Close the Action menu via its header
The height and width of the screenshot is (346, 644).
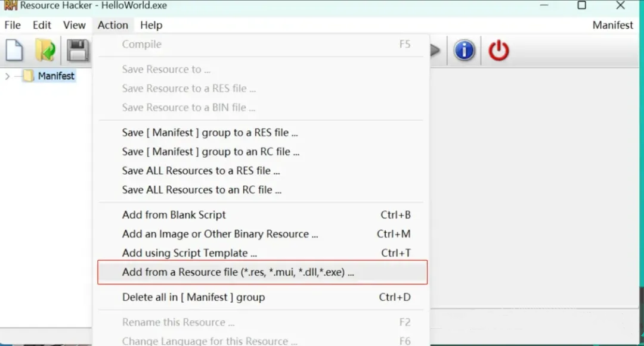tap(113, 25)
